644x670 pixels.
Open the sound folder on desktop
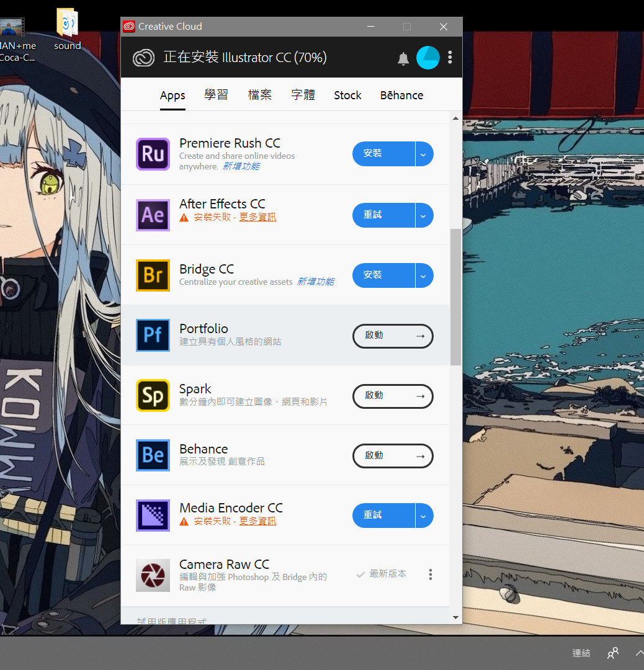pos(67,29)
